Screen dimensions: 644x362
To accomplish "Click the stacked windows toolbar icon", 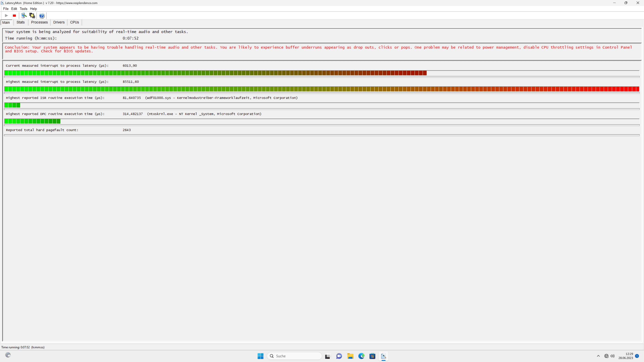I will tap(32, 15).
